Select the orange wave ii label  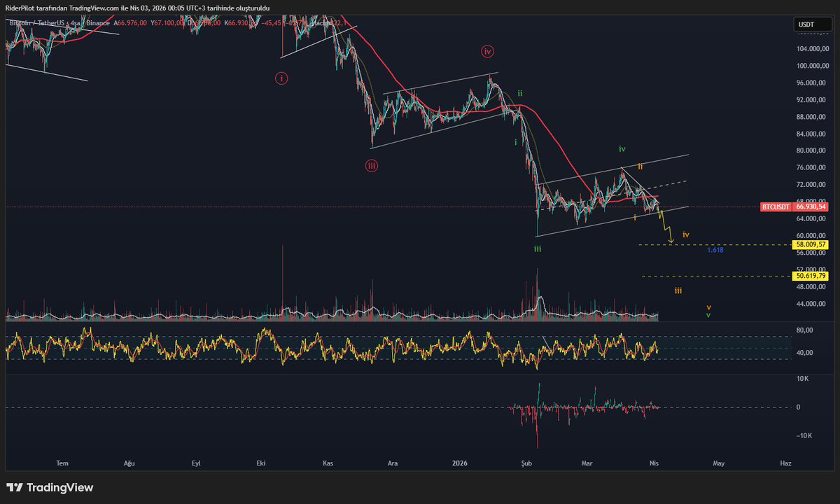pos(640,166)
